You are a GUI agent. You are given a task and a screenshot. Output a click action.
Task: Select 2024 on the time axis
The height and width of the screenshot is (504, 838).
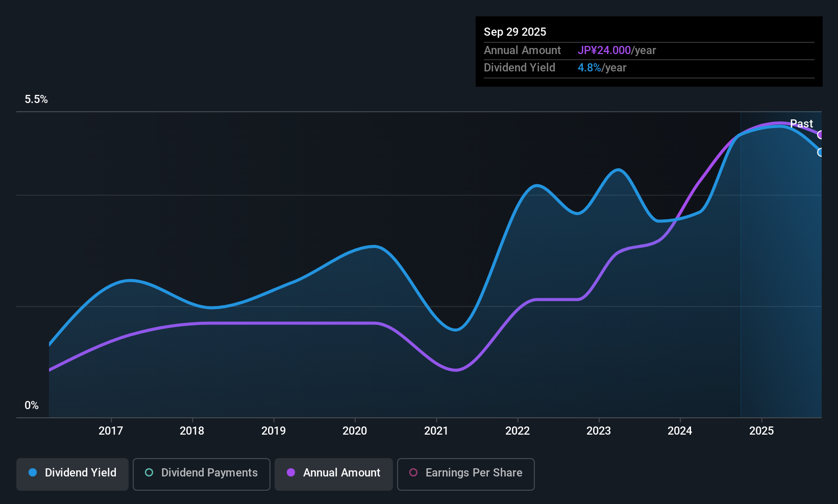(x=680, y=431)
